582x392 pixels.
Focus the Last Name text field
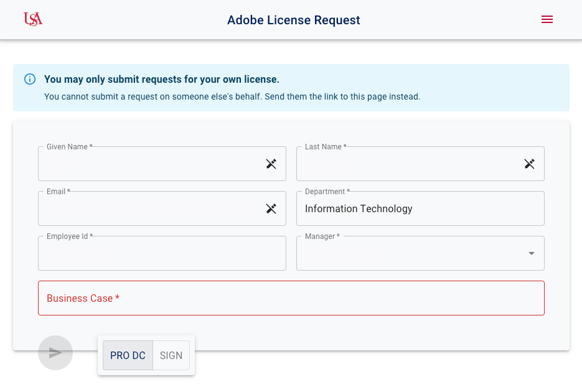[408, 165]
